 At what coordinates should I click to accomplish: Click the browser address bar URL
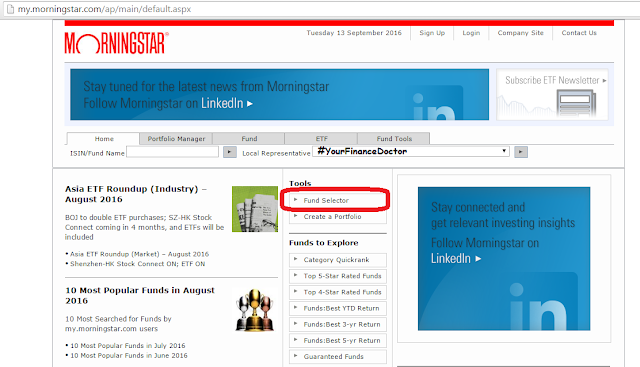click(104, 9)
